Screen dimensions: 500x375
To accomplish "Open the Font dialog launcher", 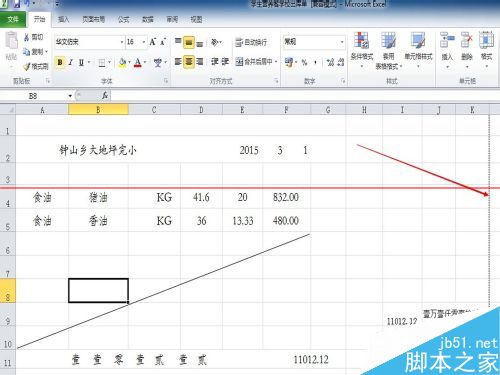I will [x=166, y=81].
